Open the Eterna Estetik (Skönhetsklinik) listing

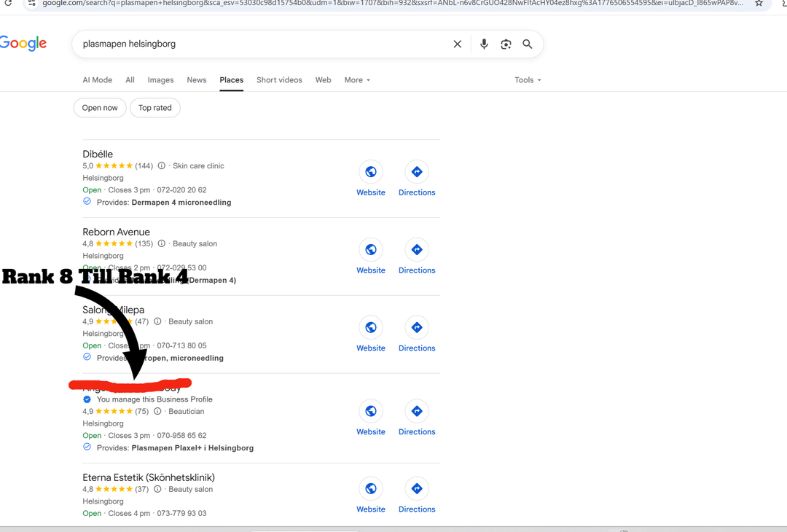point(149,477)
